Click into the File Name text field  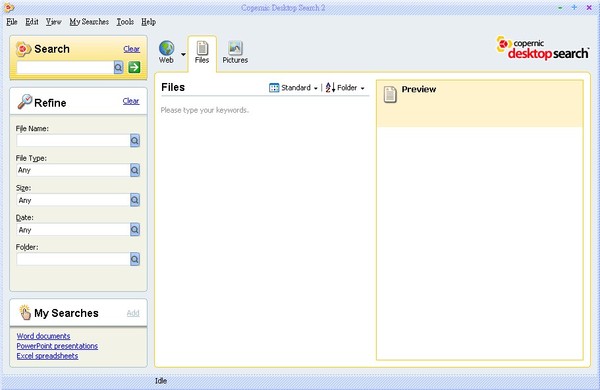[73, 140]
